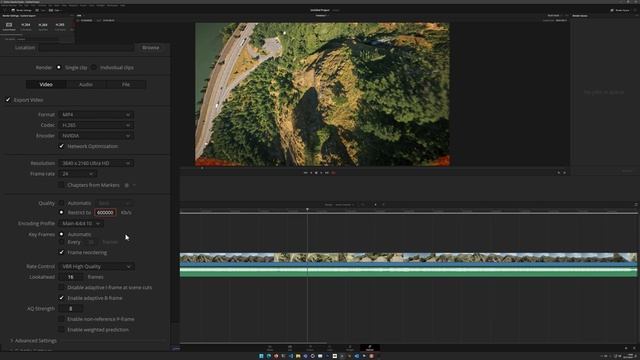Screen dimensions: 640x360
Task: Enable weighted prediction checkbox
Action: 61,330
